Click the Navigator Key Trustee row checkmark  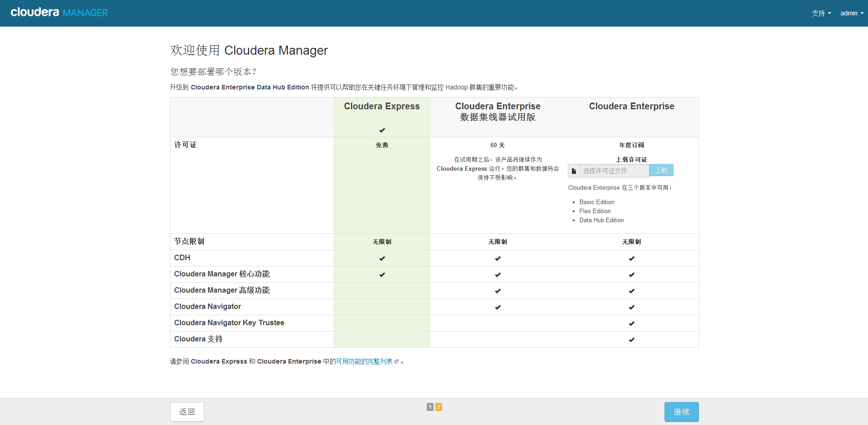pos(632,323)
